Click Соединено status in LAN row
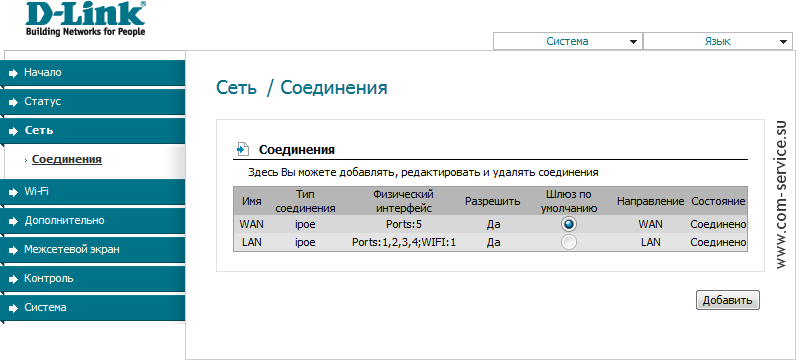 (718, 243)
